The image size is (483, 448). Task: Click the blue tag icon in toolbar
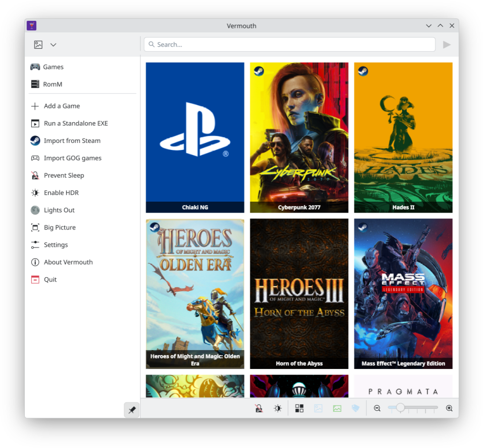coord(356,408)
